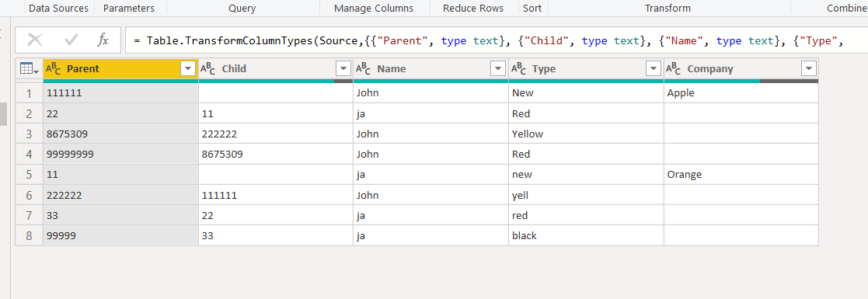Click the Reduce Rows ribbon group label
868x299 pixels.
coord(473,9)
